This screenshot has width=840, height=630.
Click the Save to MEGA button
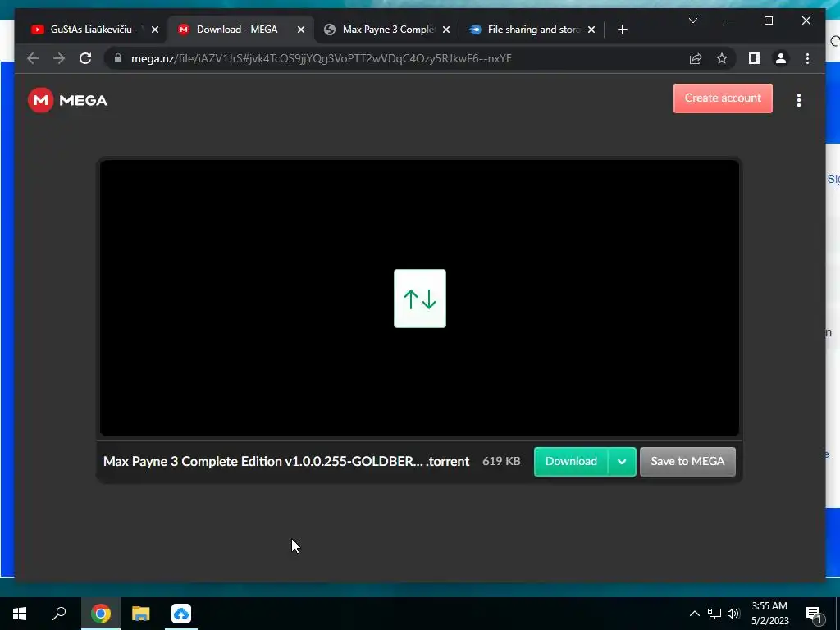point(687,461)
